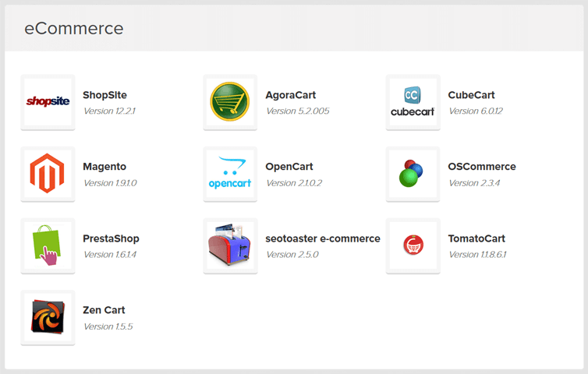Viewport: 588px width, 374px height.
Task: Click the text Version 1.9.1.0
Action: [x=110, y=183]
